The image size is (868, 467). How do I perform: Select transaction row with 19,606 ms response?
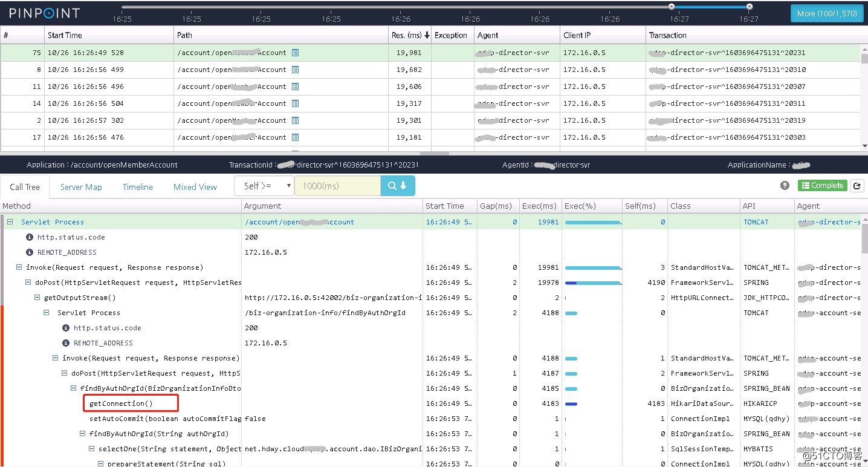[x=430, y=87]
